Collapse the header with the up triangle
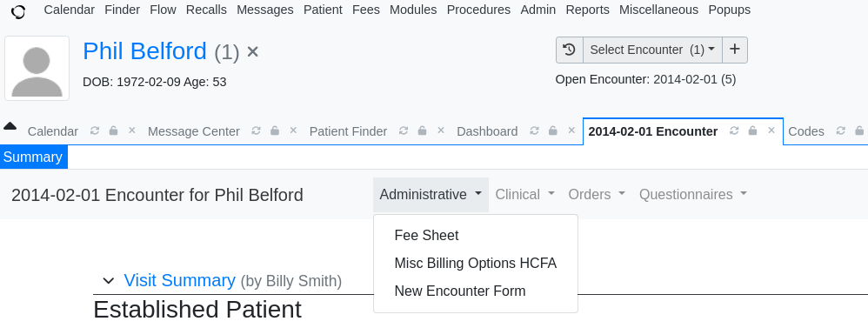This screenshot has height=328, width=868. click(x=10, y=126)
